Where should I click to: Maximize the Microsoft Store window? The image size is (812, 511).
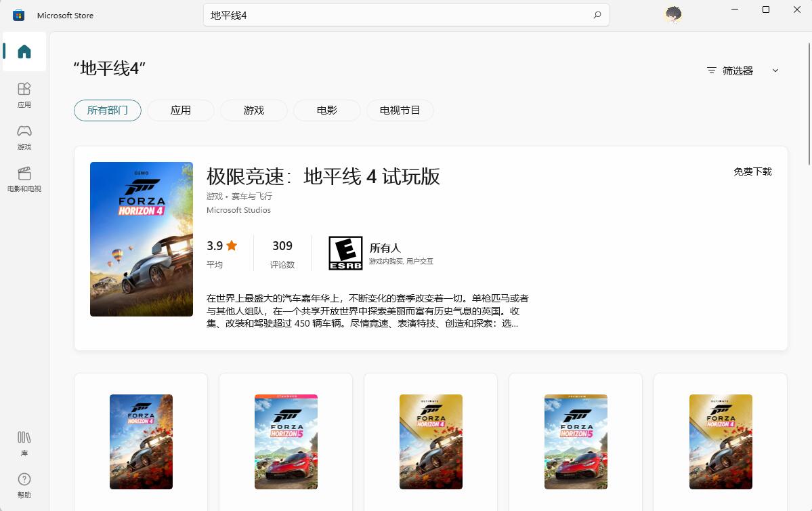[766, 9]
